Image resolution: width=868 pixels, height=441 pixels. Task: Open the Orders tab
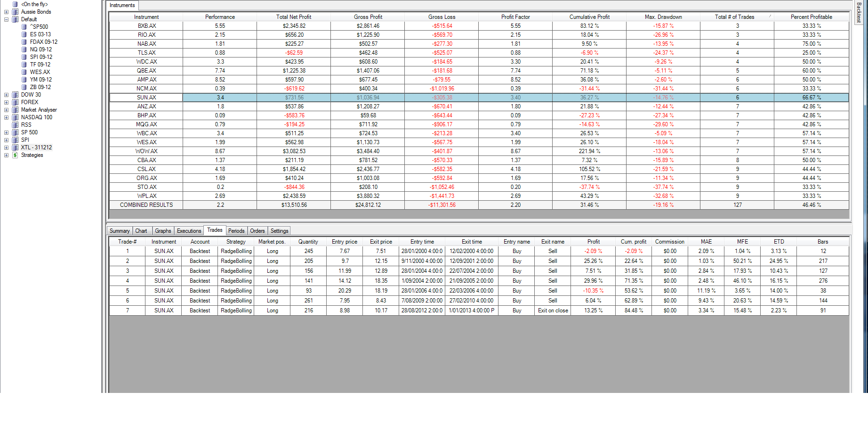pyautogui.click(x=257, y=231)
